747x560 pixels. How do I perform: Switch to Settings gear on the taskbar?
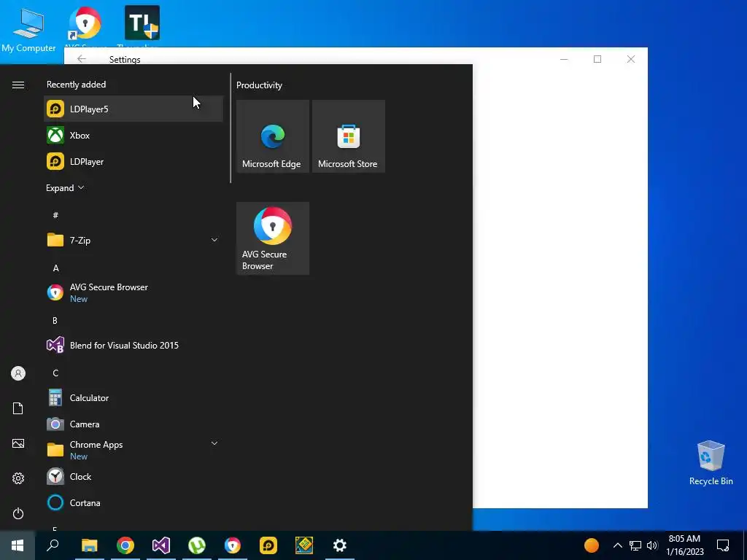[x=340, y=545]
